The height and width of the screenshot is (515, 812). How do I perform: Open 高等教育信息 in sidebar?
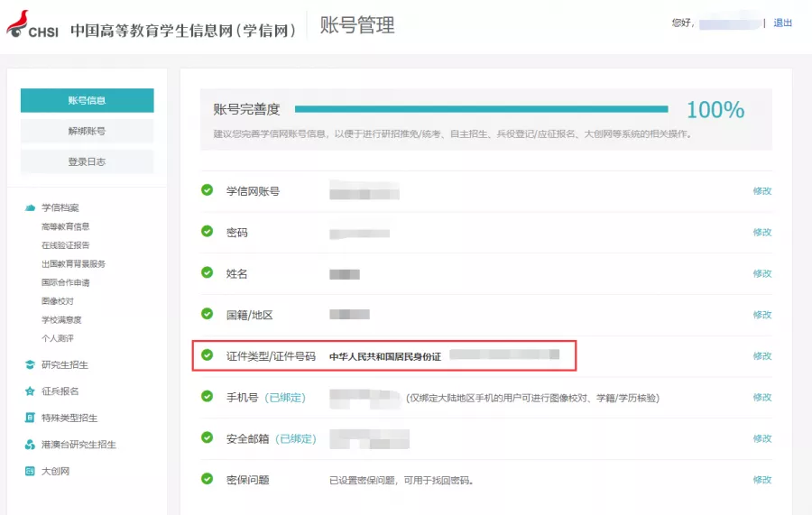click(65, 226)
